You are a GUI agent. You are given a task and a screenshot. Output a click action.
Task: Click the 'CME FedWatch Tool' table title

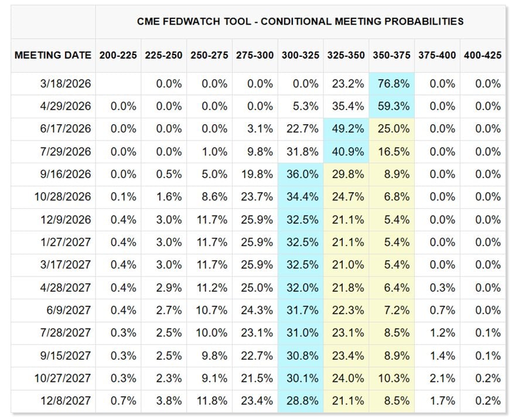(x=300, y=21)
